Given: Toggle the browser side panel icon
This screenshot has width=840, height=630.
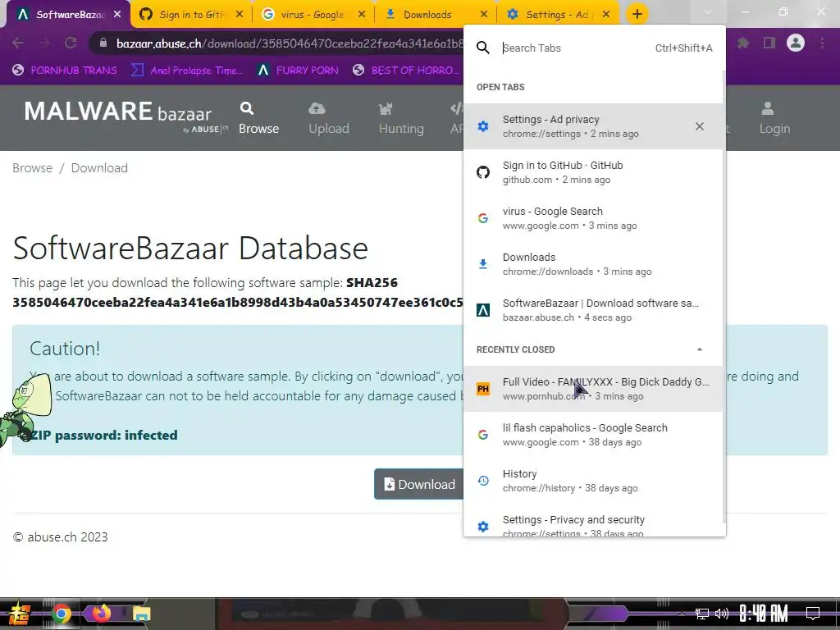Looking at the screenshot, I should (x=769, y=43).
